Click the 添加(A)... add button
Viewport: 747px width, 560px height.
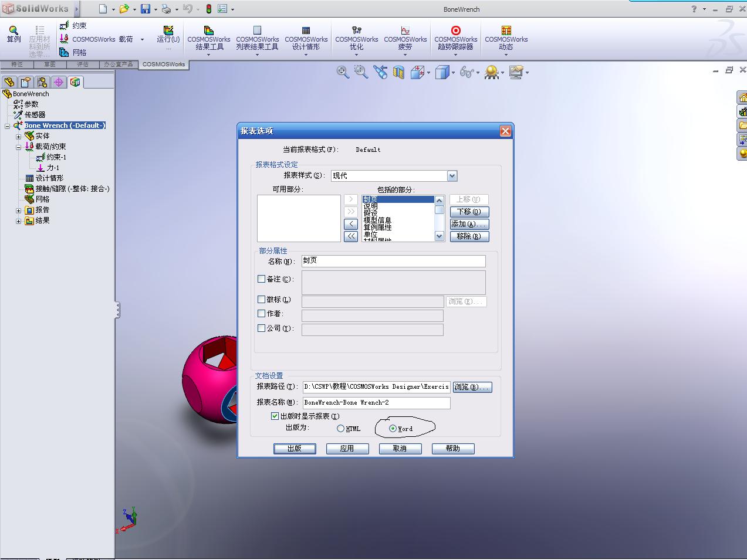click(469, 224)
